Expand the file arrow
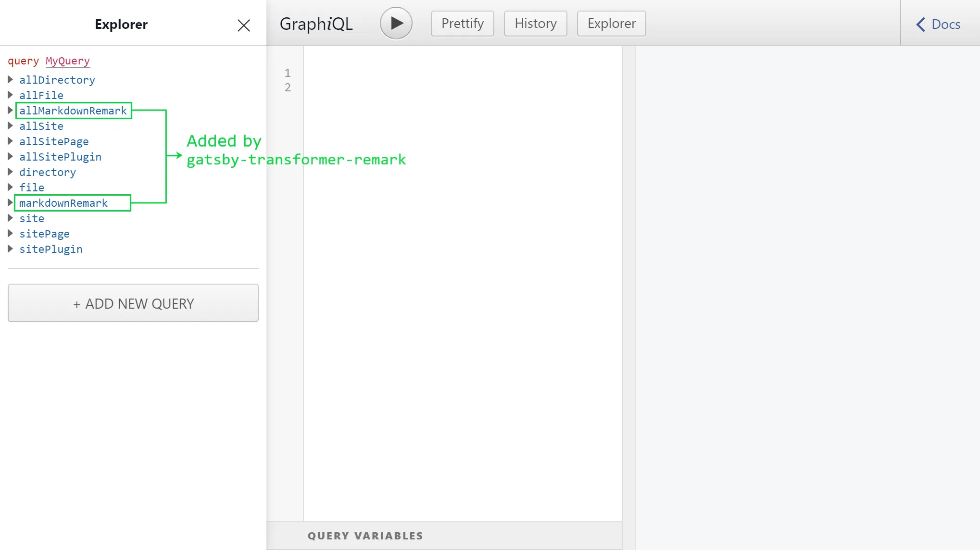The width and height of the screenshot is (980, 550). point(10,187)
